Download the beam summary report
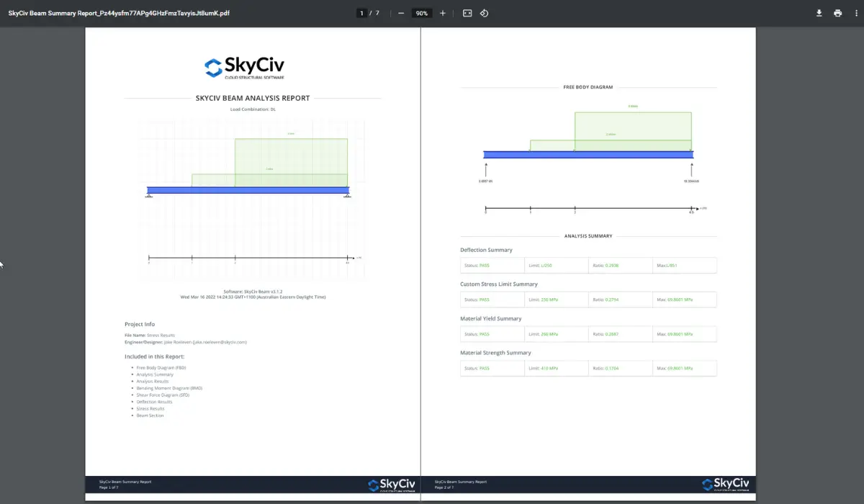Screen dimensions: 864x504 (819, 12)
